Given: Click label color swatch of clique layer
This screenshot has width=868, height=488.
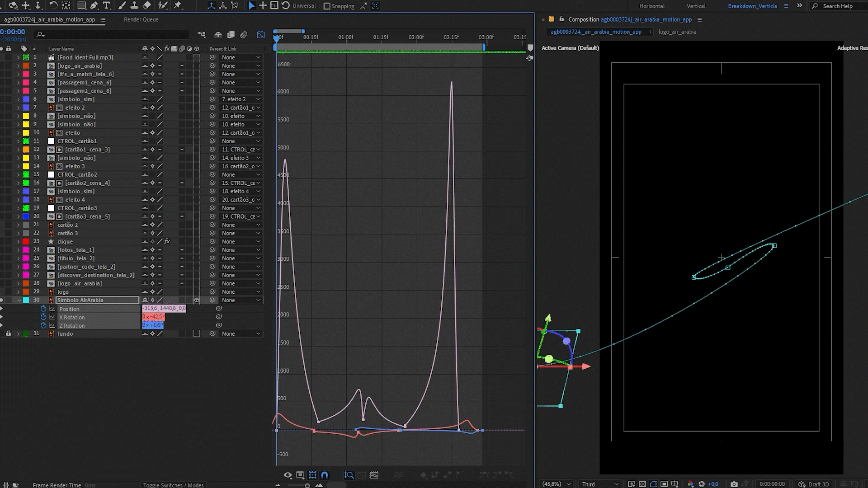Looking at the screenshot, I should [x=26, y=242].
